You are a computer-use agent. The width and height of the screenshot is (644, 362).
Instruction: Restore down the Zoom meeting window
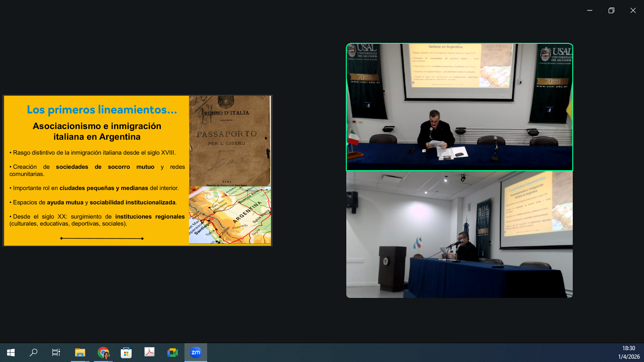coord(611,10)
